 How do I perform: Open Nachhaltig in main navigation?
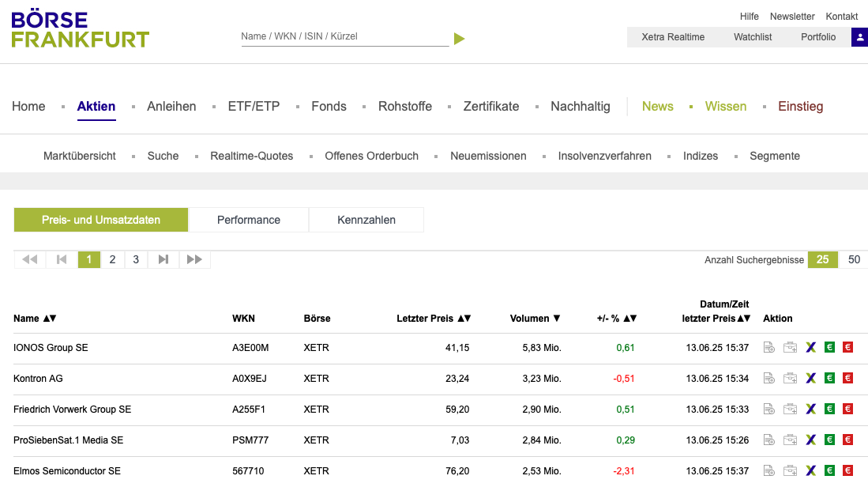pos(581,107)
